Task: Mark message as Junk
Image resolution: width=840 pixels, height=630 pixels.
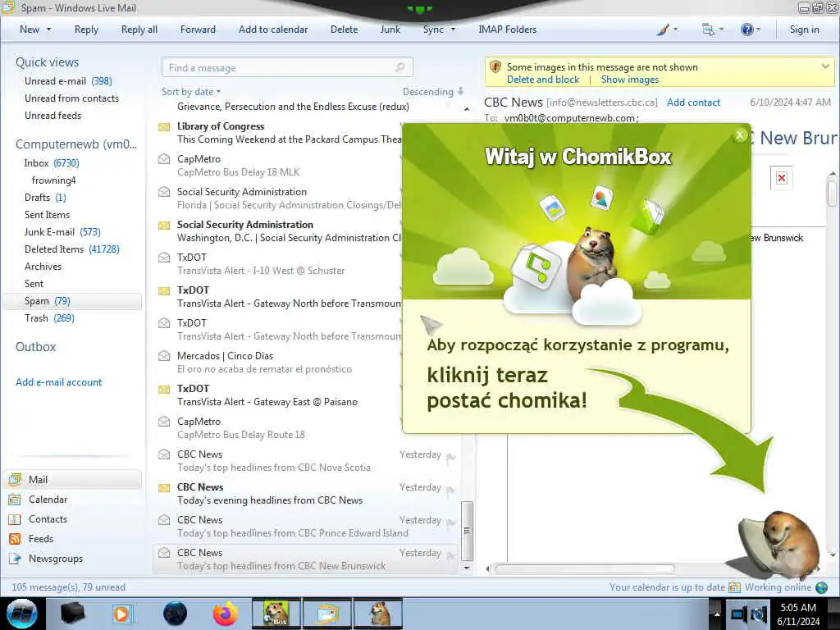Action: tap(390, 30)
